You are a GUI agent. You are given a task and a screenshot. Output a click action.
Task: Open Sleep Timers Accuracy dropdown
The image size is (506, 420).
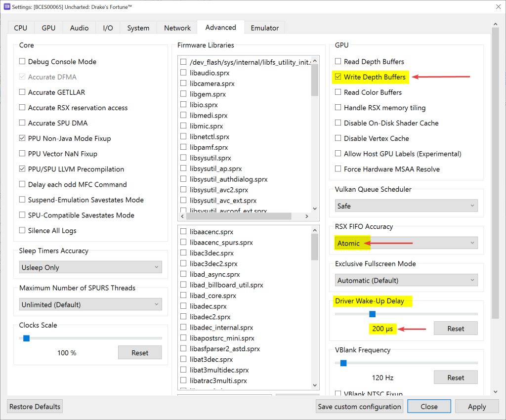click(x=90, y=267)
